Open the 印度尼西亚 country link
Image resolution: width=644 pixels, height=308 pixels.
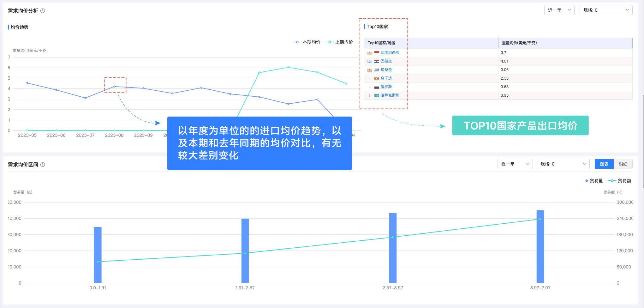coord(390,53)
